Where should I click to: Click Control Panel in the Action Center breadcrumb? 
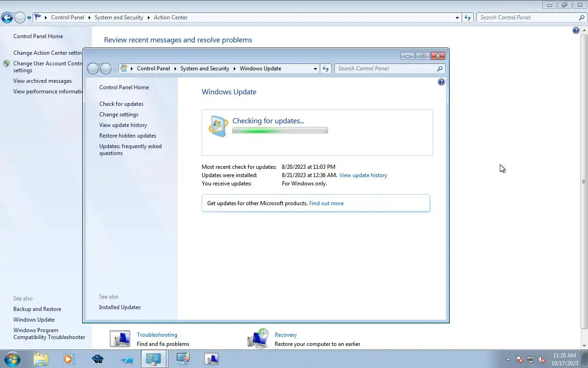pyautogui.click(x=68, y=17)
